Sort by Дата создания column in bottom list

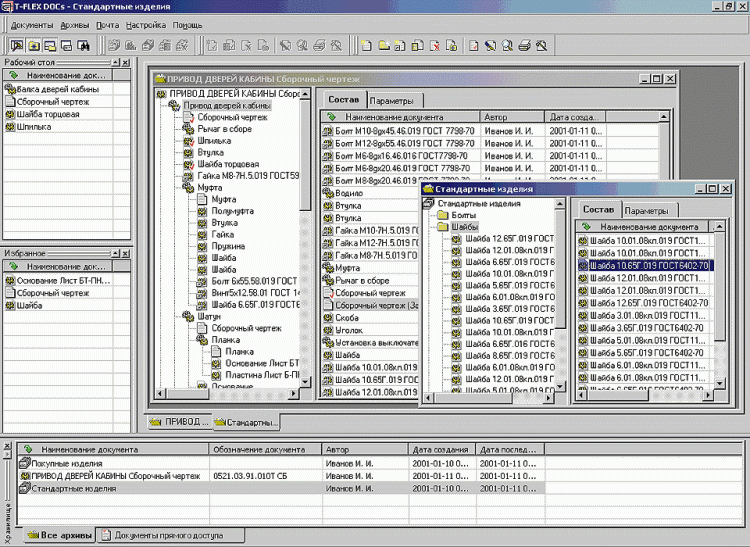pos(442,449)
